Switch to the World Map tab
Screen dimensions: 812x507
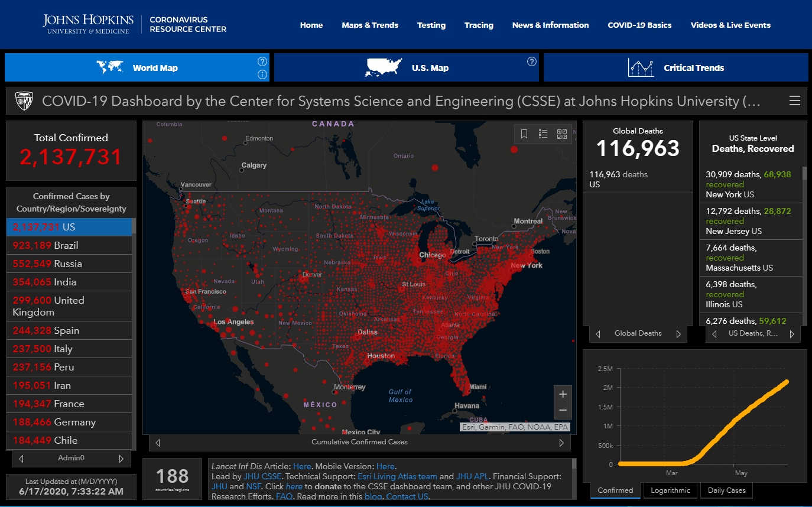137,67
